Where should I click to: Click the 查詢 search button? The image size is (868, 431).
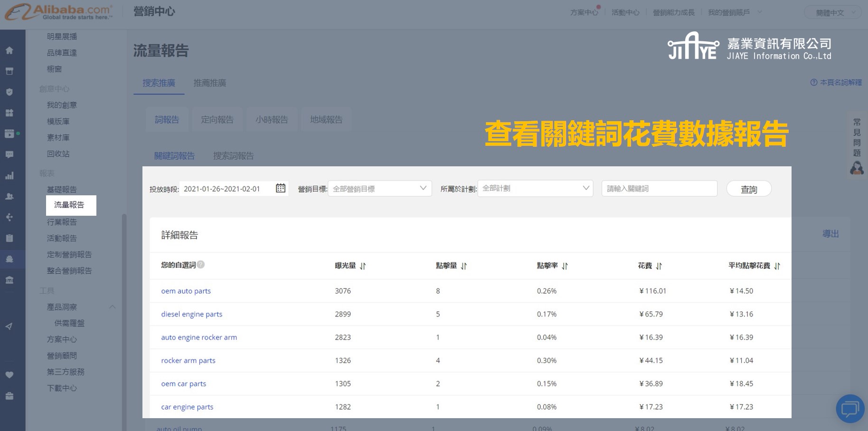[749, 189]
